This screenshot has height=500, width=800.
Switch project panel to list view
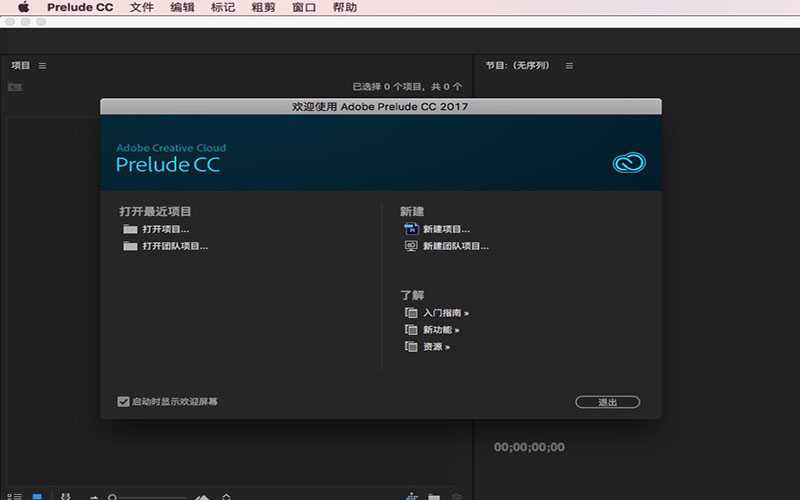pos(14,496)
